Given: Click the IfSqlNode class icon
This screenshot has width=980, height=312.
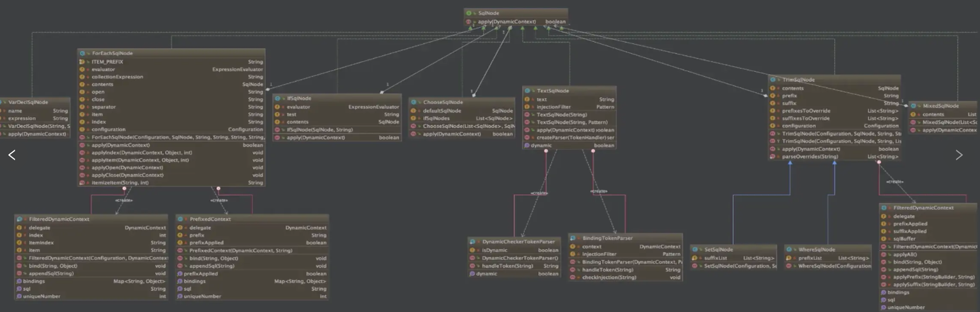Looking at the screenshot, I should pos(278,98).
